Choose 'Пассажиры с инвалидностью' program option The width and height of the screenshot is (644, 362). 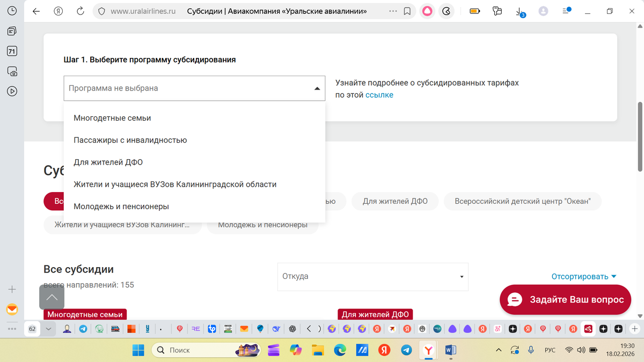tap(130, 139)
